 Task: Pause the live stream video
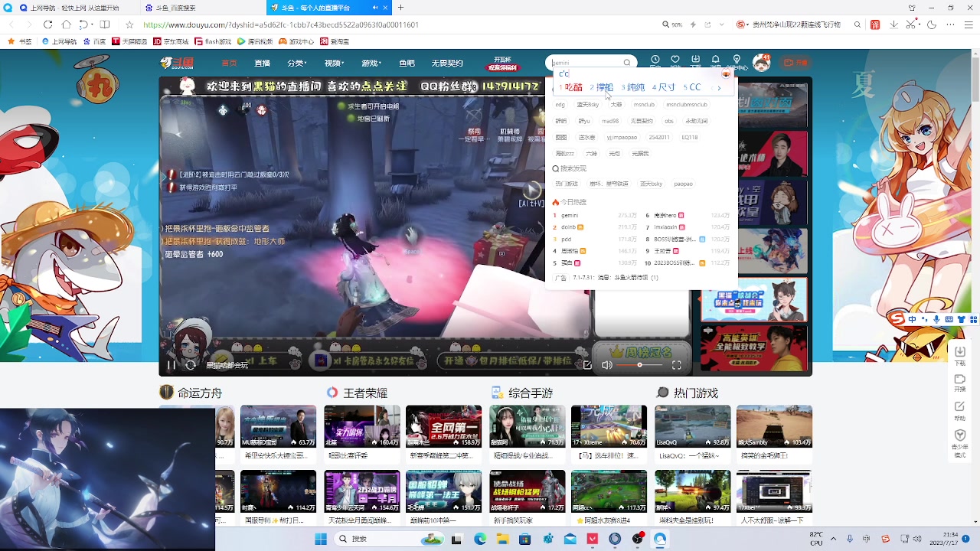[171, 365]
